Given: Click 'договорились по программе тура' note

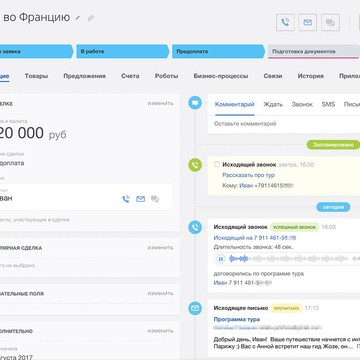Looking at the screenshot, I should pyautogui.click(x=259, y=274).
